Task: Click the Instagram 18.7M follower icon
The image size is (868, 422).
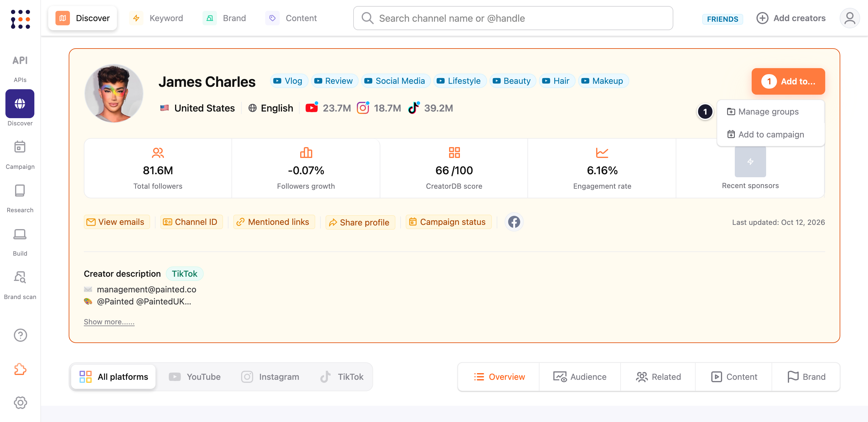Action: 363,108
